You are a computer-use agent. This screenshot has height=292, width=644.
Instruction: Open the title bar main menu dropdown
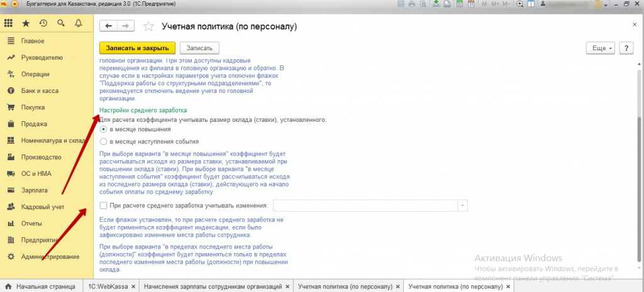(15, 4)
